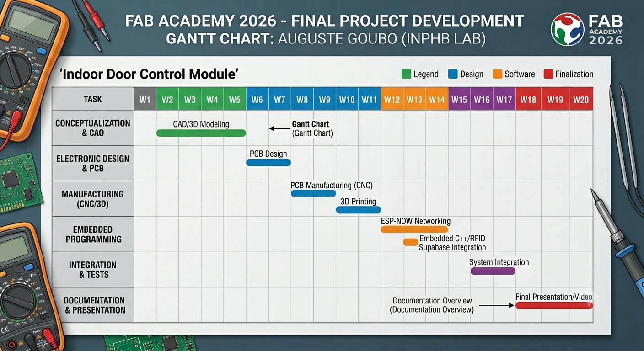Select the Manufacturing (CNC/3D) row label

[93, 199]
